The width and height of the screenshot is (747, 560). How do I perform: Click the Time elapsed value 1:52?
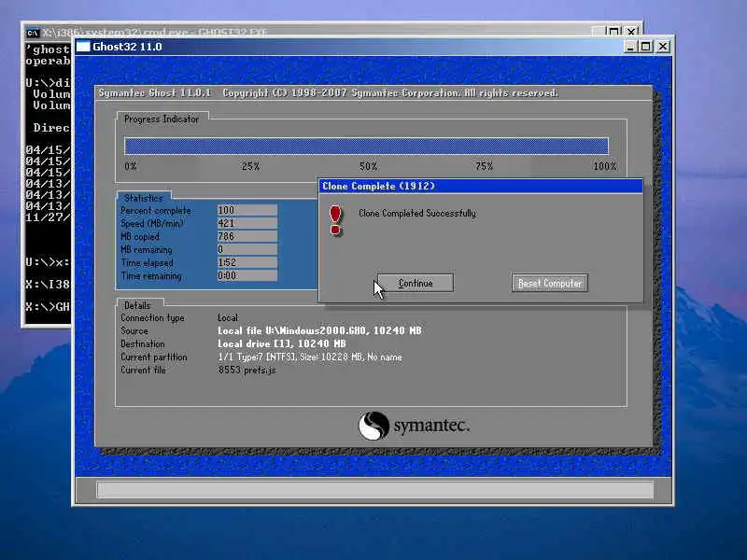[247, 262]
